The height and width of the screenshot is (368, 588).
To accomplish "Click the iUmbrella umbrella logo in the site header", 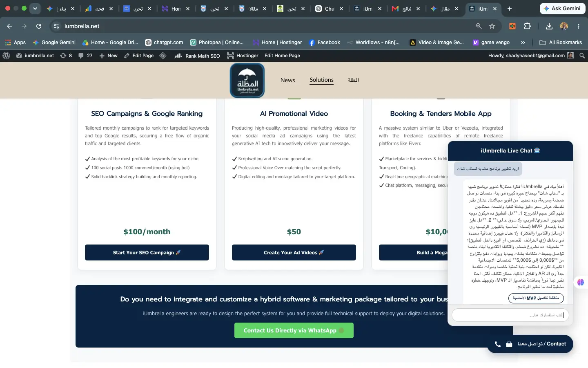I will pyautogui.click(x=247, y=80).
